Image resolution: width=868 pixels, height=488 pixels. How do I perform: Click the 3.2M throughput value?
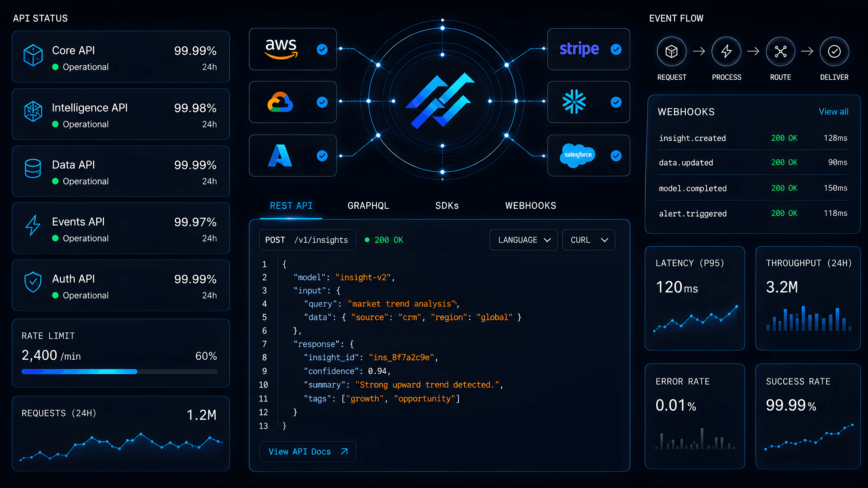click(x=782, y=287)
